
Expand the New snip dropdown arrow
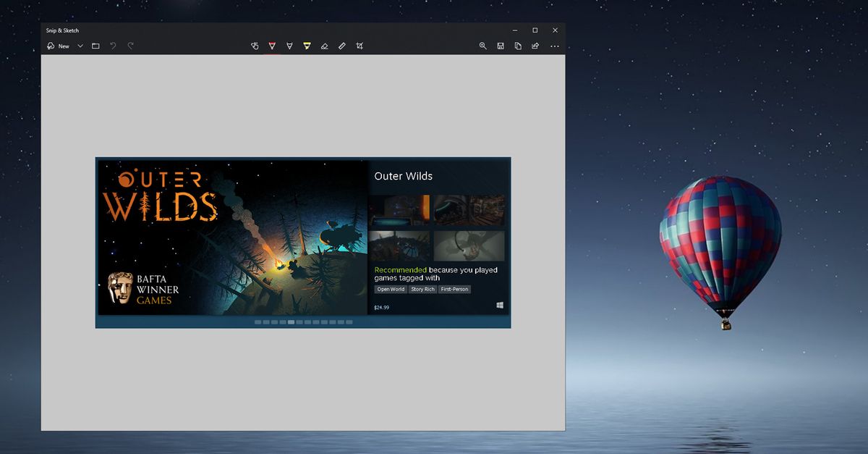[80, 45]
